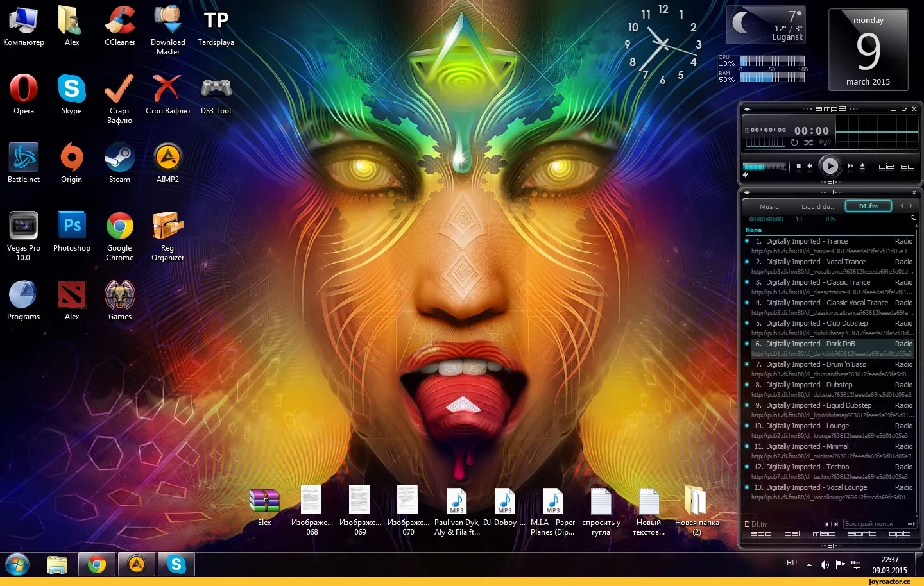
Task: Toggle the 'eq' equalizer button
Action: point(907,167)
